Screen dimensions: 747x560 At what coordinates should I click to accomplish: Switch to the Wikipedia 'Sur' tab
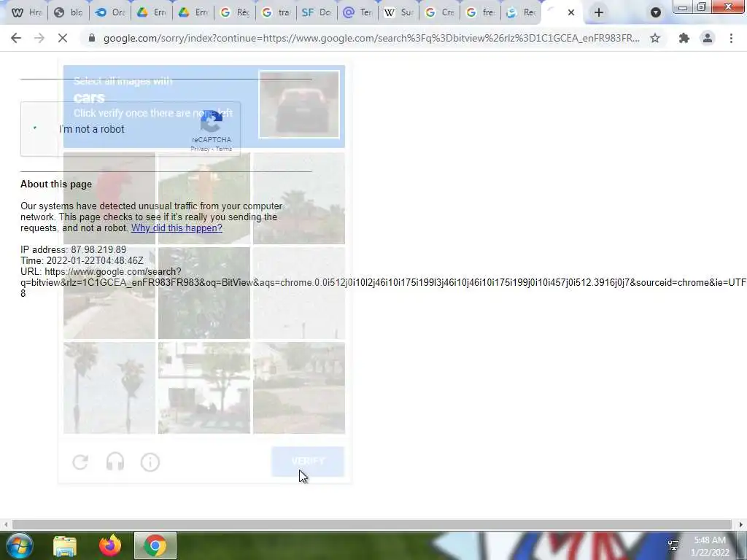[399, 12]
